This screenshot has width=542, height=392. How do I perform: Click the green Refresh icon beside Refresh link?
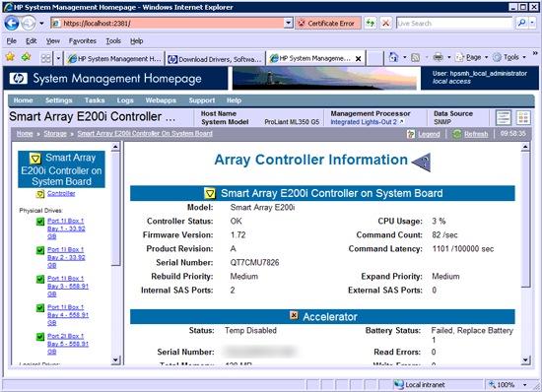pos(457,134)
